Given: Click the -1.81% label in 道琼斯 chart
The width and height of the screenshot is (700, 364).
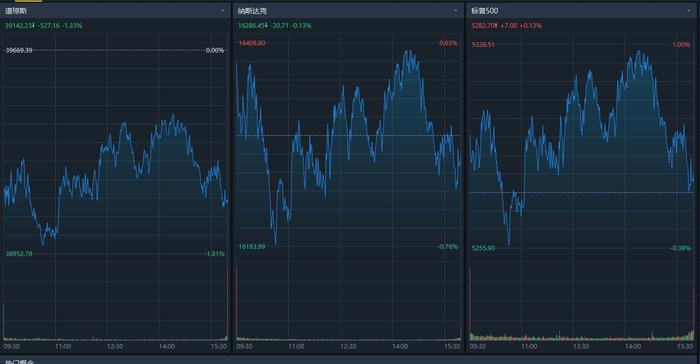Looking at the screenshot, I should (215, 254).
